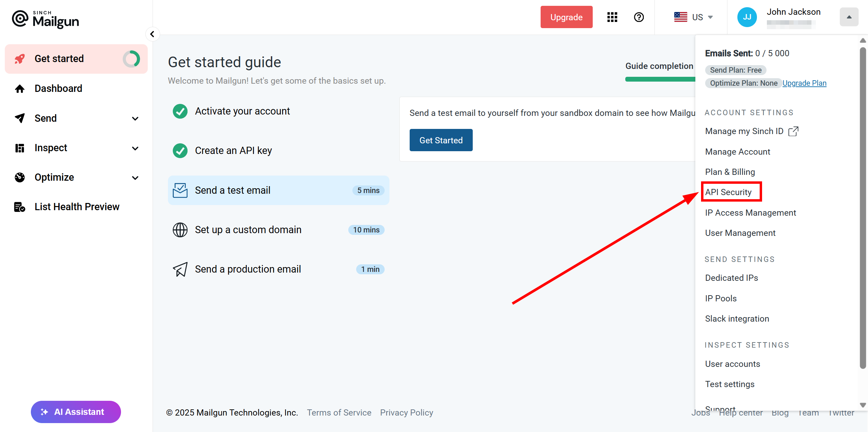Click the scrollbar down arrow
Viewport: 868px width, 432px height.
[x=863, y=405]
